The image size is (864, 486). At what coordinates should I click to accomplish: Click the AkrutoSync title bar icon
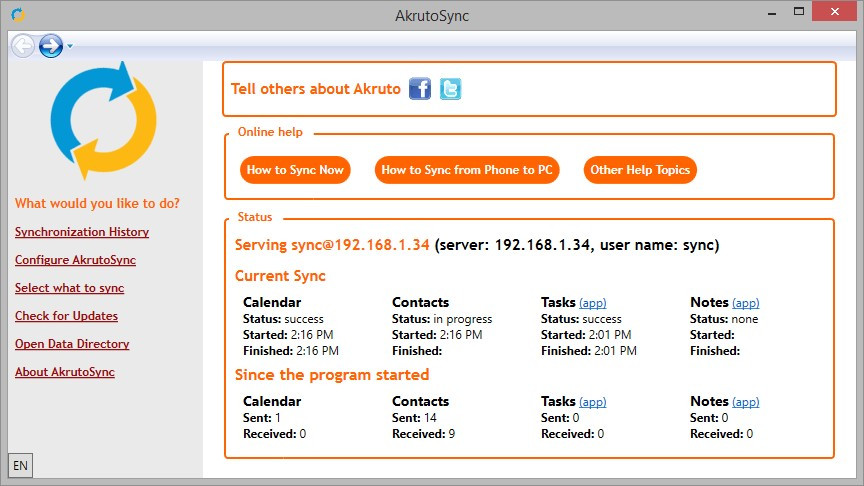click(x=18, y=14)
